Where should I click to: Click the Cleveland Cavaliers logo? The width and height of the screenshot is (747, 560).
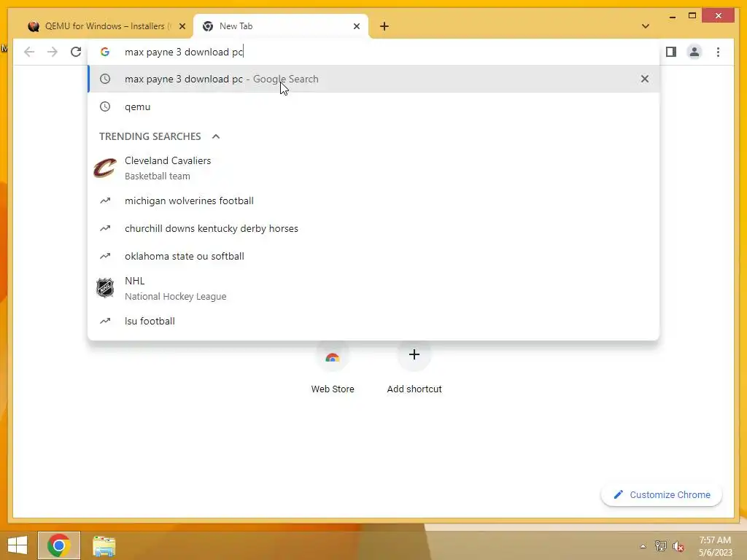(x=105, y=168)
